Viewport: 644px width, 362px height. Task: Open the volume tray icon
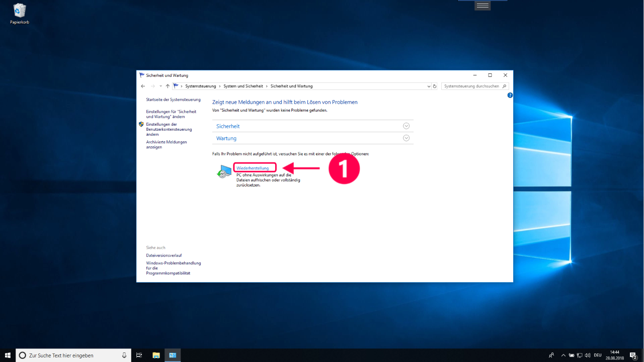pos(588,355)
